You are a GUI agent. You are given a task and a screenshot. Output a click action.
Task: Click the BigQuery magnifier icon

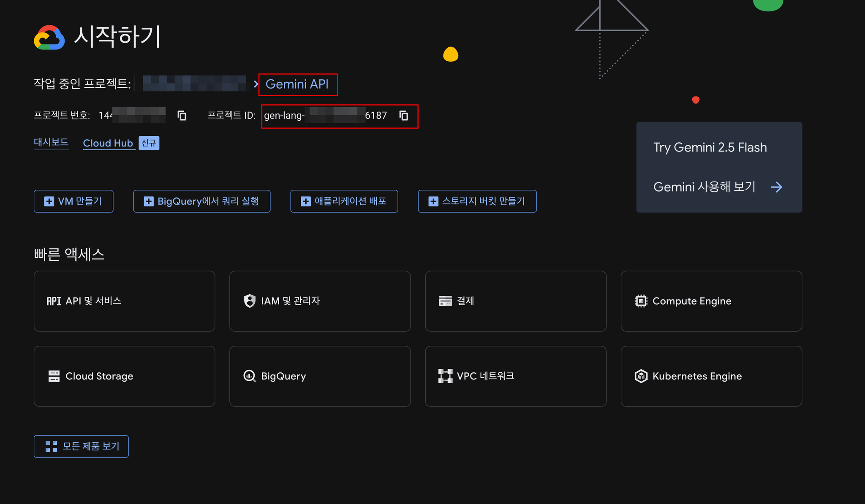[250, 376]
